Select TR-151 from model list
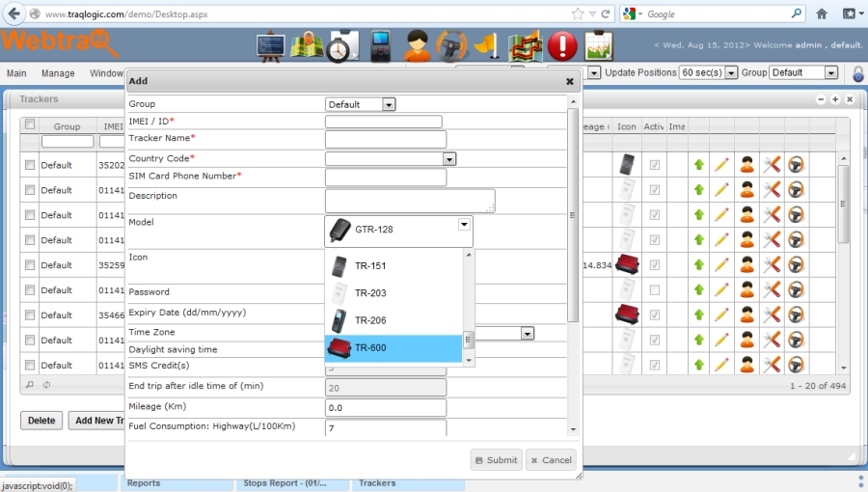The width and height of the screenshot is (868, 492). (393, 265)
